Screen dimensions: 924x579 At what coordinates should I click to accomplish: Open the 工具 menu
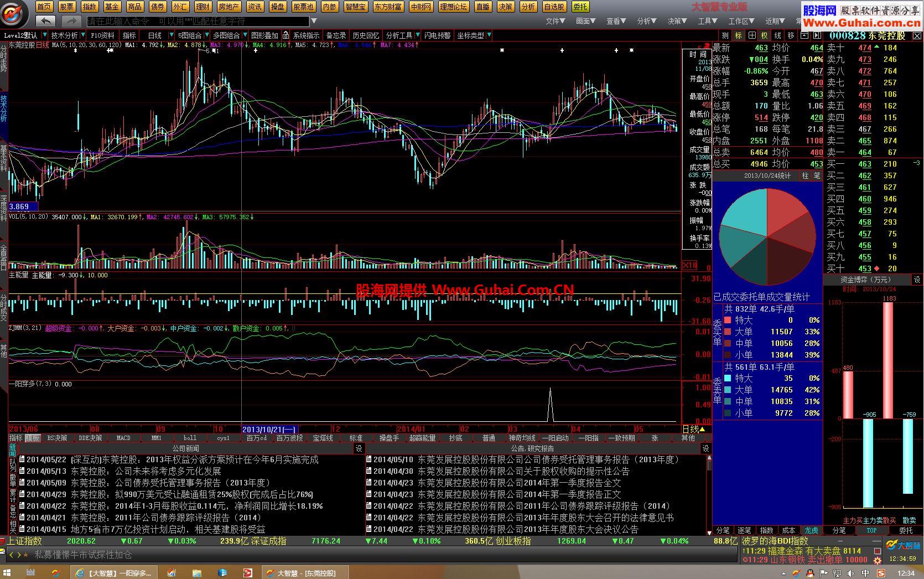click(708, 21)
